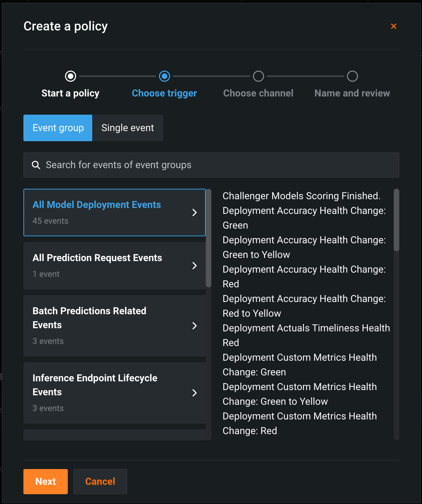Select the All Prediction Request Events group
This screenshot has width=422, height=504.
click(105, 266)
